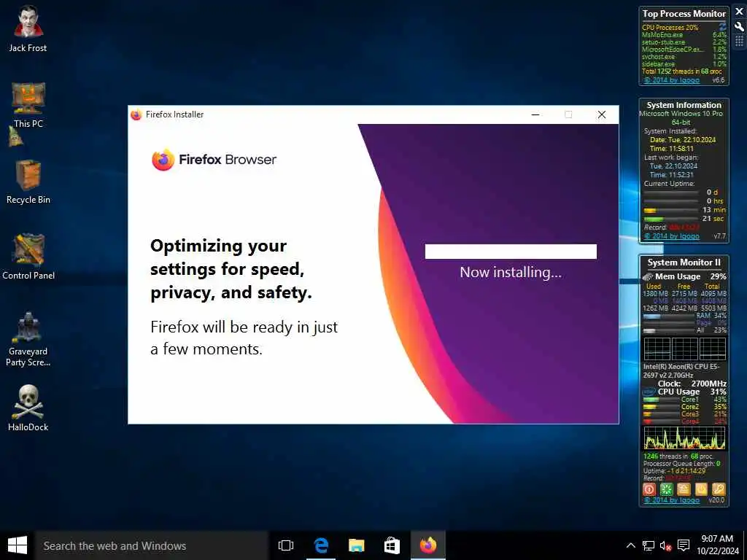The height and width of the screenshot is (560, 747).
Task: Click the red power button in System Monitor II
Action: pyautogui.click(x=649, y=489)
